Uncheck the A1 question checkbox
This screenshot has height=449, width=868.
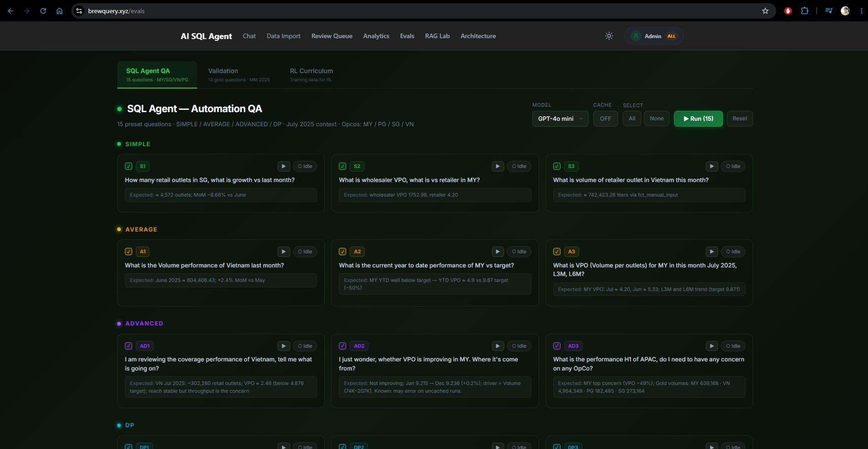click(129, 252)
